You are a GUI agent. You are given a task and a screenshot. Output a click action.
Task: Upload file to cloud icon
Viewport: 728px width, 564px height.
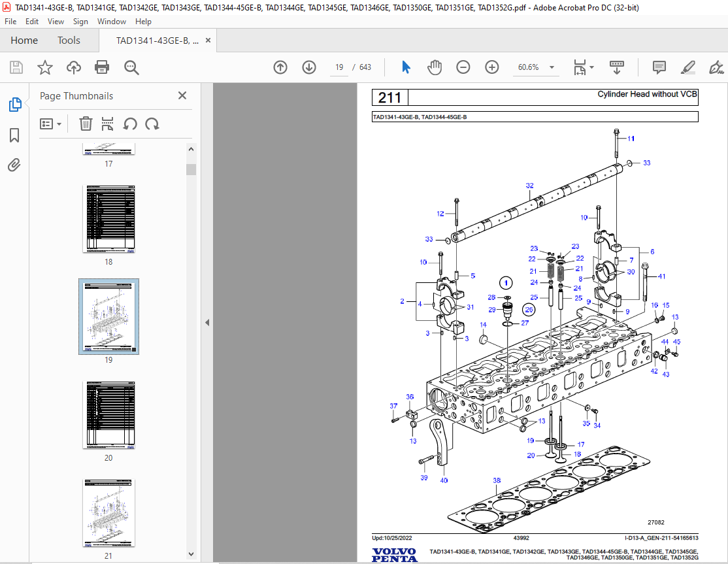click(x=73, y=67)
